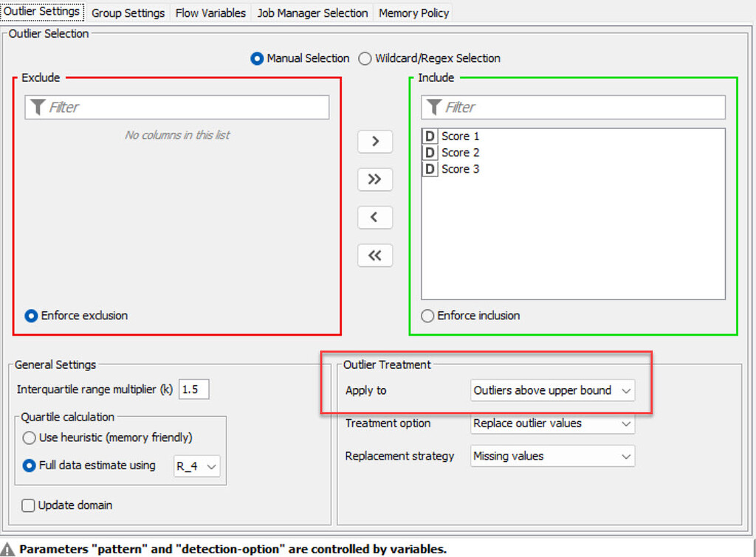Move all columns to Exclude list
Image resolution: width=756 pixels, height=557 pixels.
(x=375, y=255)
